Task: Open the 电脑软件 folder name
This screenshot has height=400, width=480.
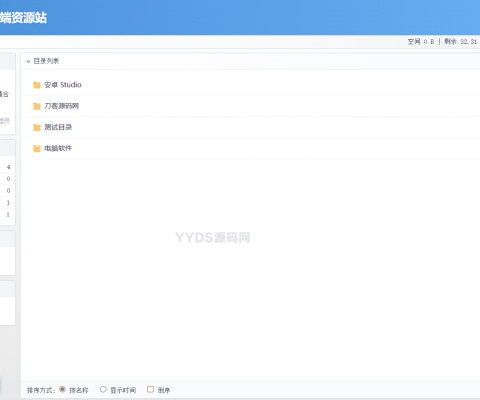Action: click(58, 148)
